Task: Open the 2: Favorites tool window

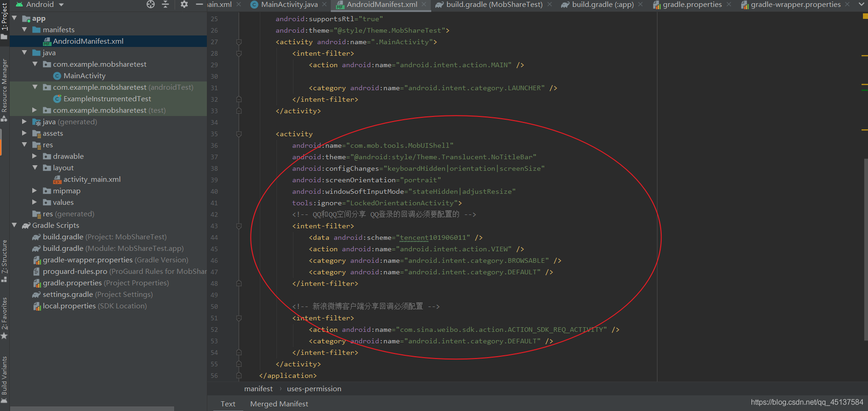Action: click(x=4, y=318)
